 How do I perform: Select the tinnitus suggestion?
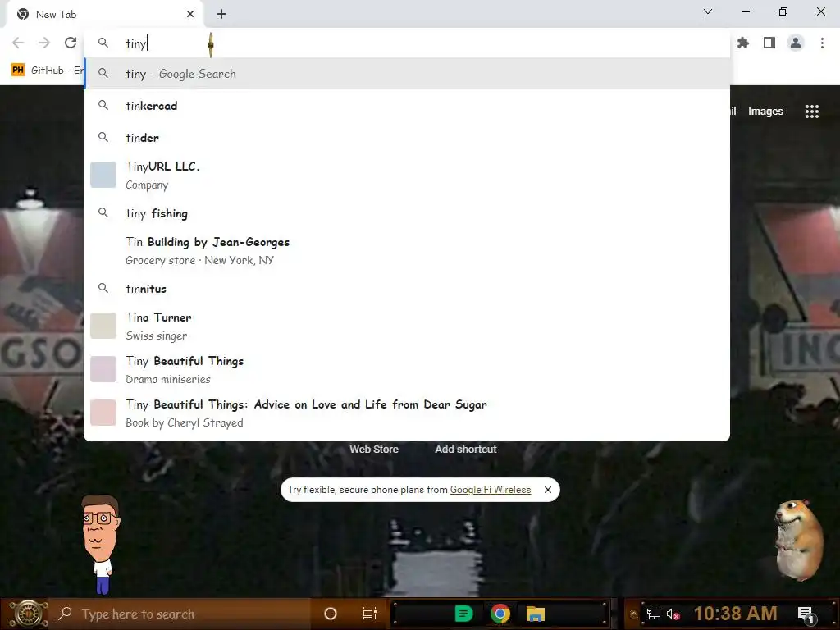[x=407, y=289]
